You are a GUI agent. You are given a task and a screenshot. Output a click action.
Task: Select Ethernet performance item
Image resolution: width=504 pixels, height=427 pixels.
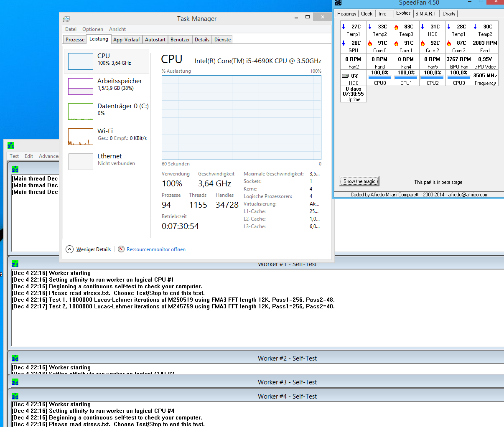click(107, 162)
